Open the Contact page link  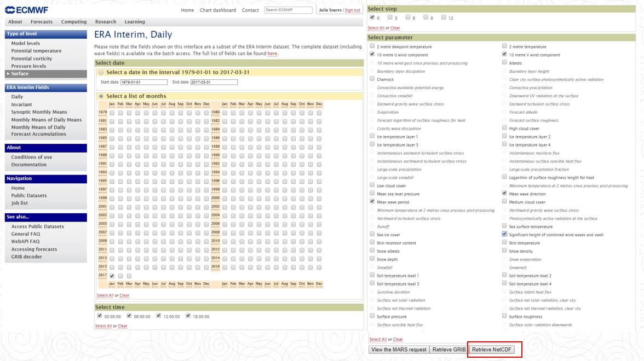[x=250, y=10]
